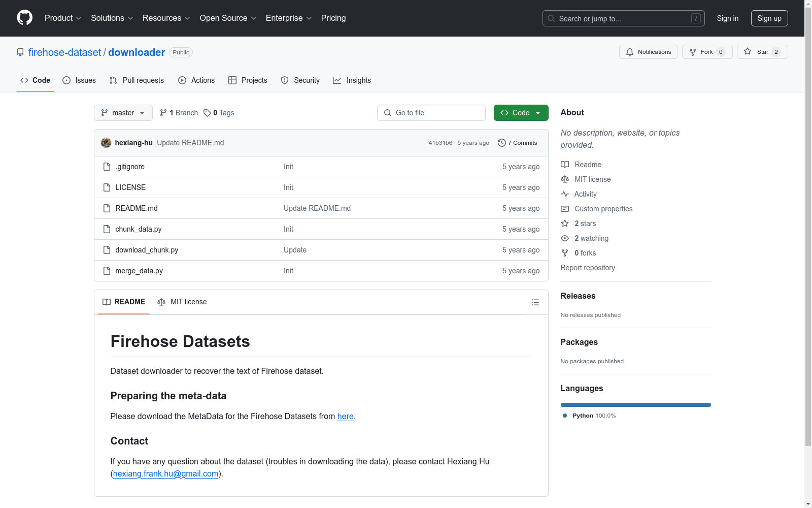Open the Packages section heading
The image size is (812, 508).
coord(579,342)
